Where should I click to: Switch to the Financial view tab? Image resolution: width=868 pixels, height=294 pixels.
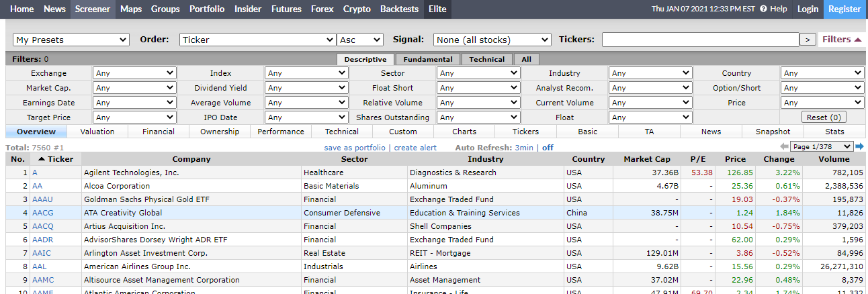pyautogui.click(x=159, y=132)
